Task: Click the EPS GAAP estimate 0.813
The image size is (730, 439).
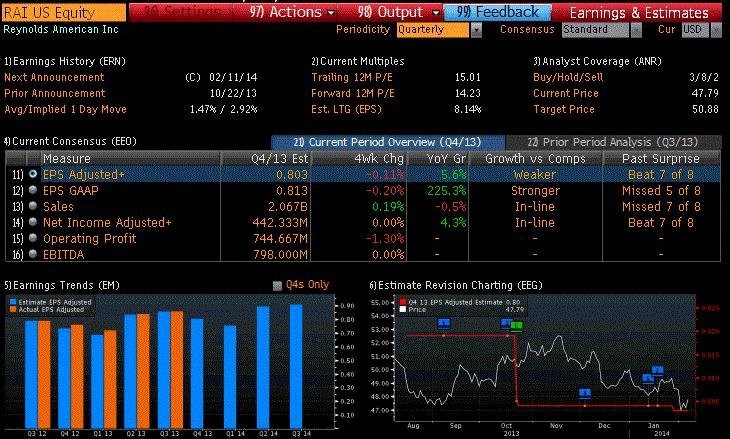Action: click(292, 190)
